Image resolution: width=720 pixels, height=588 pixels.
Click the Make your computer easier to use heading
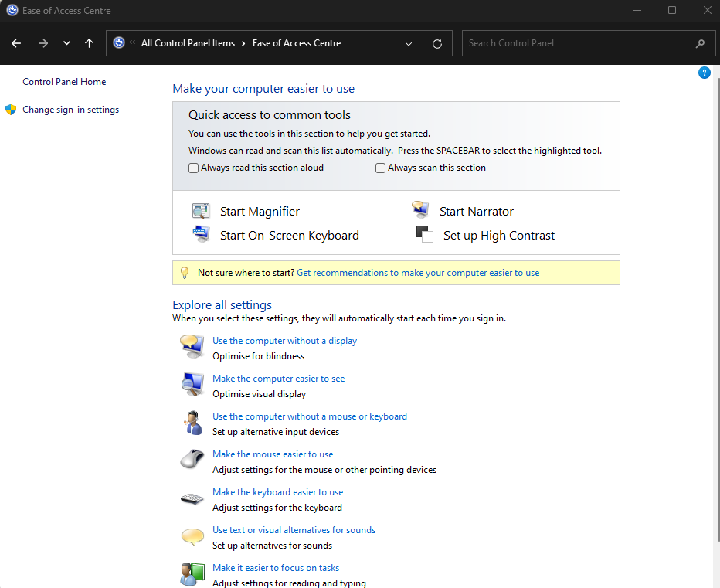[x=263, y=89]
